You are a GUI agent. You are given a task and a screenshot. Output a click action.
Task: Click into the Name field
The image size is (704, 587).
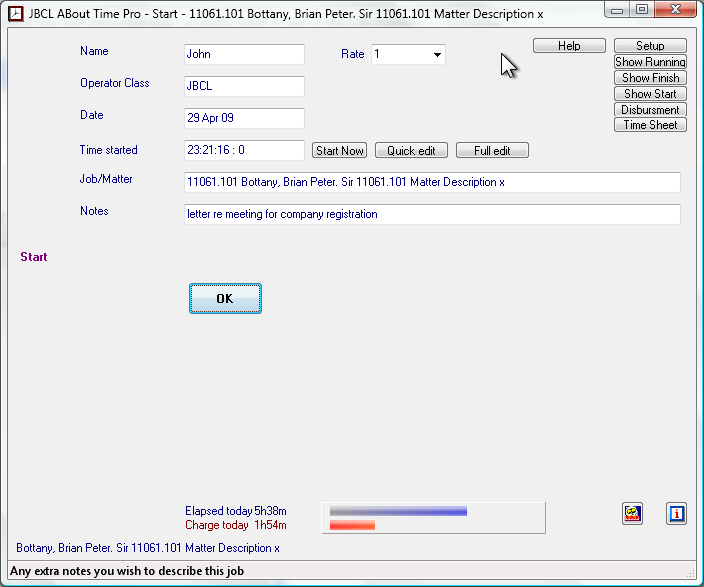coord(244,55)
